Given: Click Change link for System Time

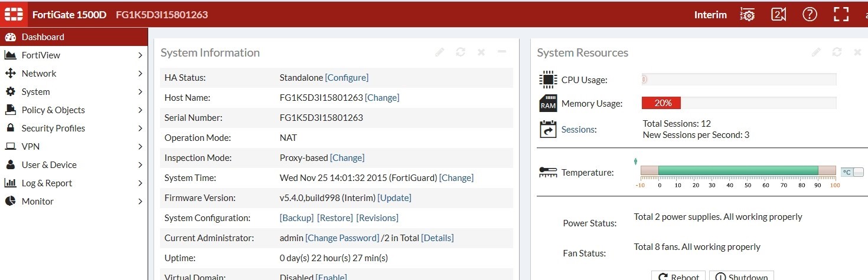Looking at the screenshot, I should (x=456, y=178).
